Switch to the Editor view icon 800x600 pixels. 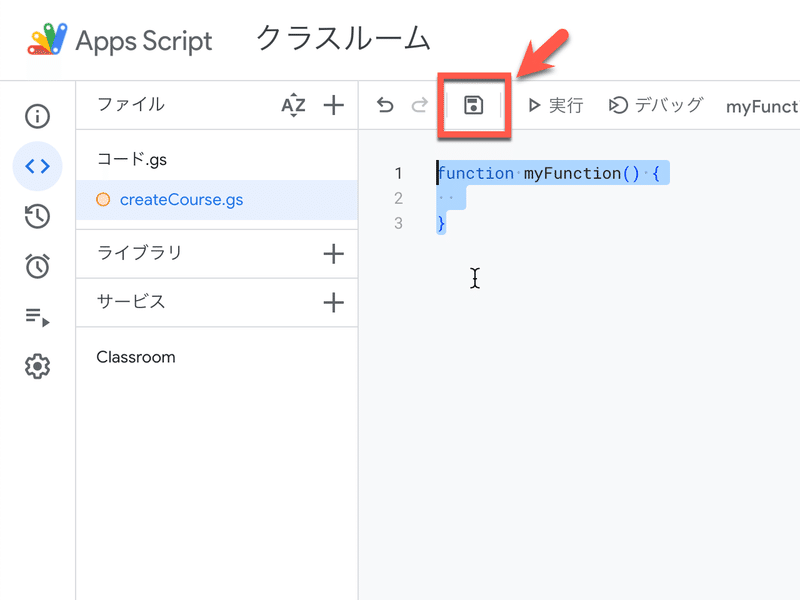tap(37, 166)
